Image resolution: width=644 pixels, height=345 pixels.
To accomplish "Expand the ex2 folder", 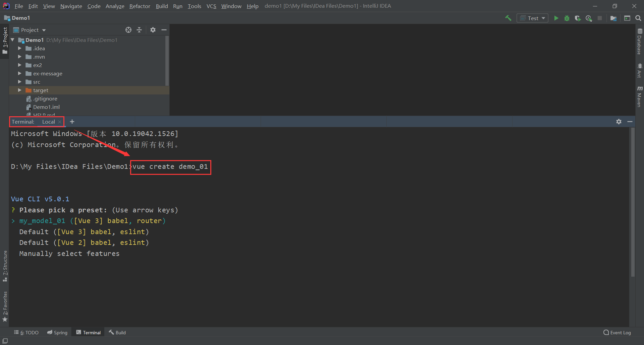I will click(19, 65).
